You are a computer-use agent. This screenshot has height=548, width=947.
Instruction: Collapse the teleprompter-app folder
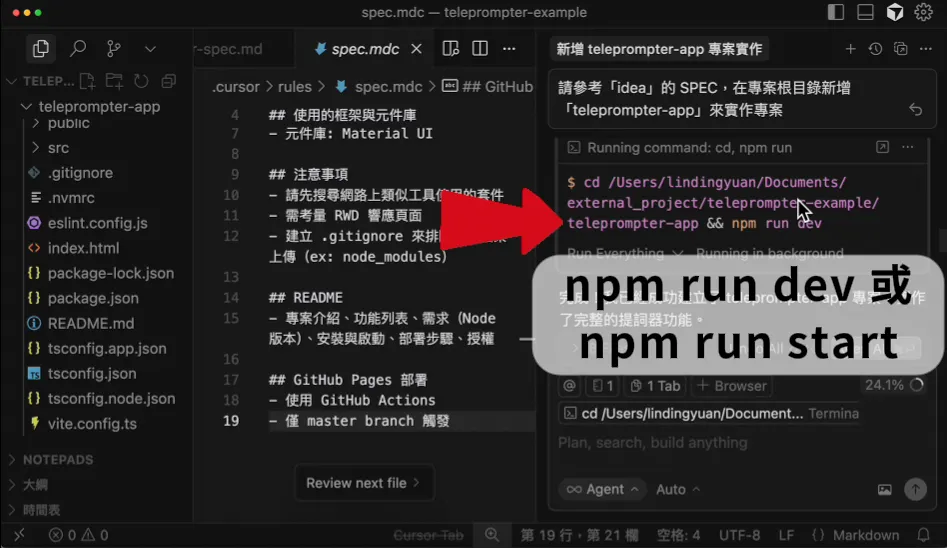pyautogui.click(x=93, y=106)
